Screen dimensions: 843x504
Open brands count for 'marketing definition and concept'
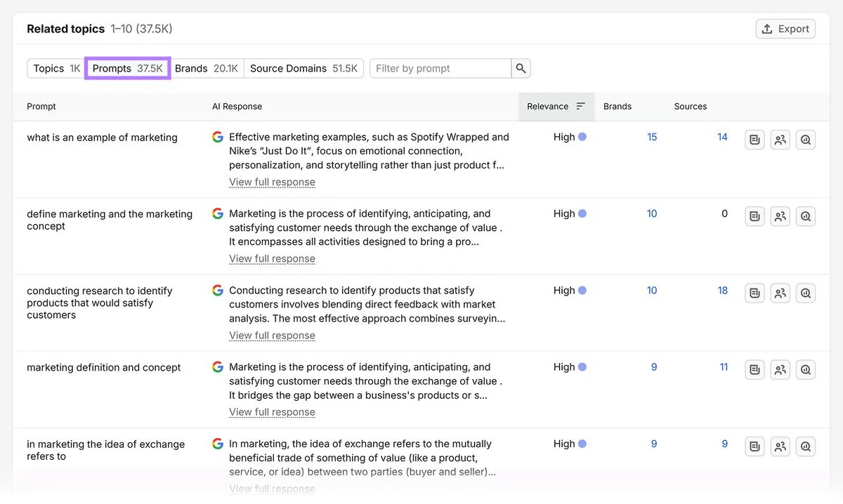[x=654, y=366]
